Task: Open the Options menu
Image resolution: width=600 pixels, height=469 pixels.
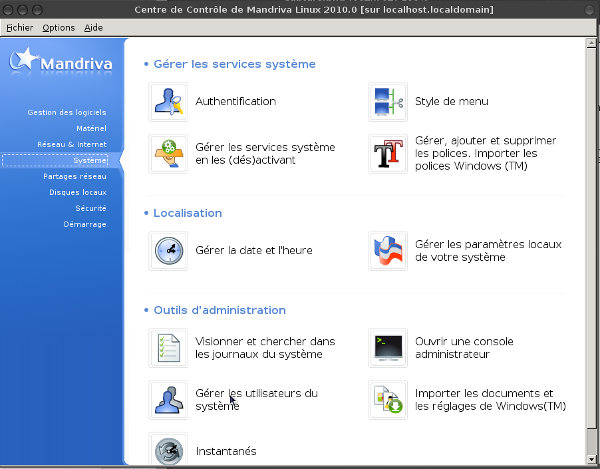Action: click(58, 28)
